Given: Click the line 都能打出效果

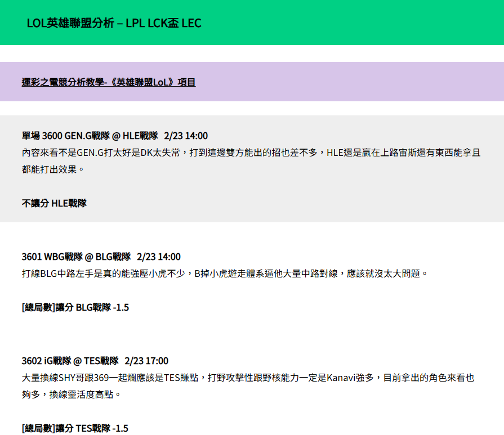Looking at the screenshot, I should pyautogui.click(x=53, y=169).
